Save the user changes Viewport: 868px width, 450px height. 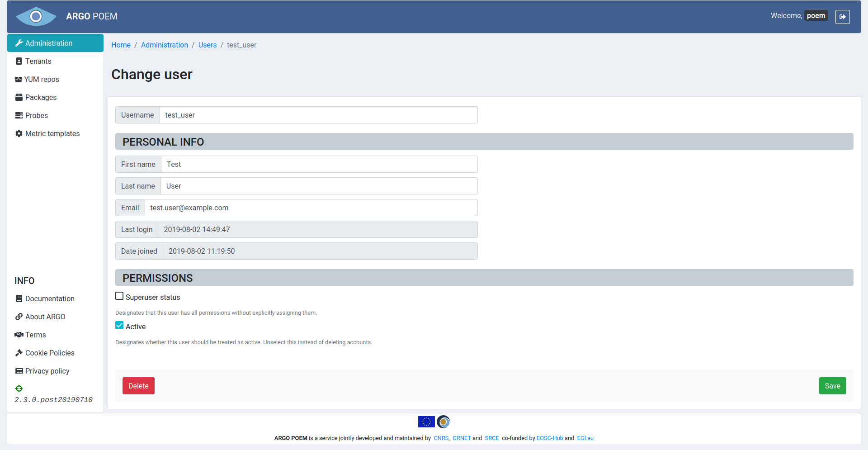832,385
